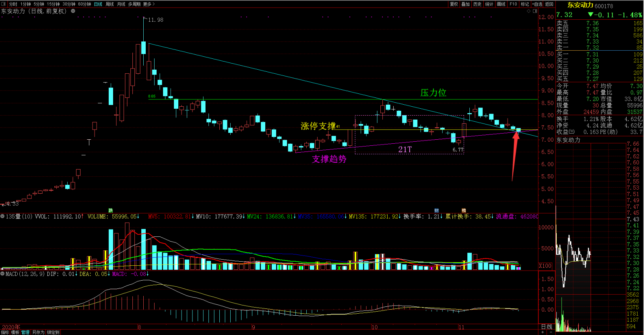This screenshot has height=335, width=644.
Task: Select the 管理 tab at bottom
Action: (26, 332)
